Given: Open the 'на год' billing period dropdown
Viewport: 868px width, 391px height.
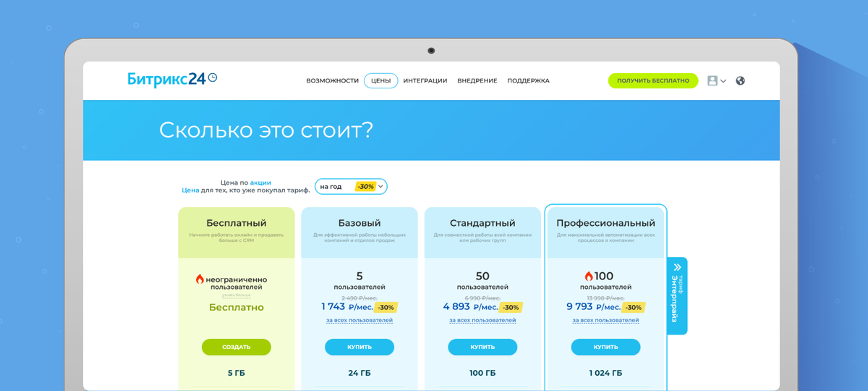Looking at the screenshot, I should click(x=351, y=186).
